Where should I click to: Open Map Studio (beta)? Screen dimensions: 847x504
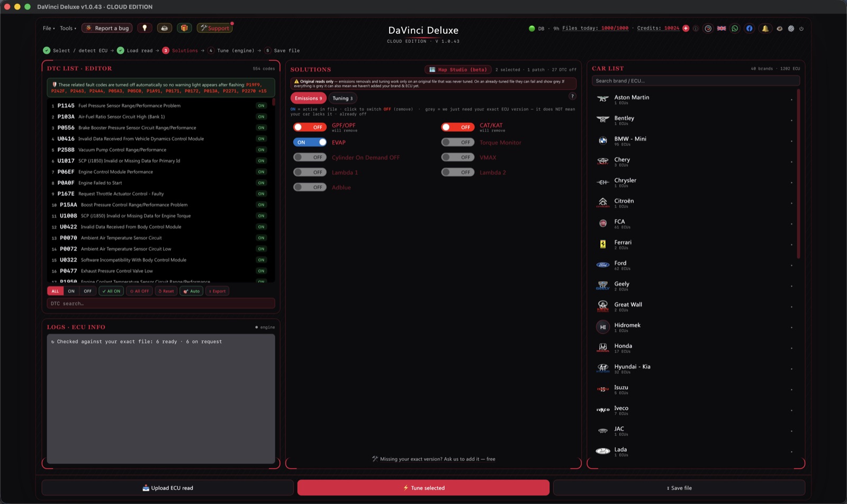(x=458, y=69)
